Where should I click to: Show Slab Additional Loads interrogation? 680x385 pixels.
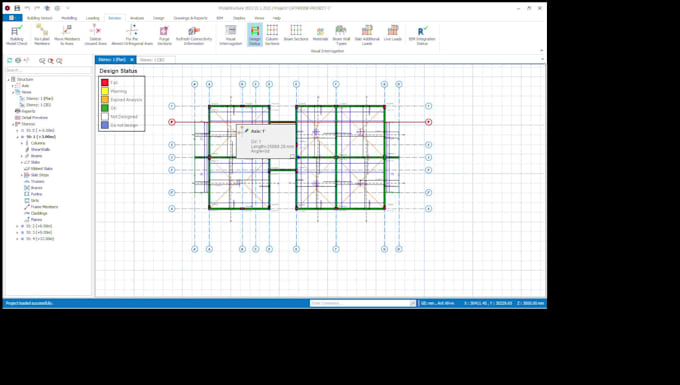click(x=367, y=35)
